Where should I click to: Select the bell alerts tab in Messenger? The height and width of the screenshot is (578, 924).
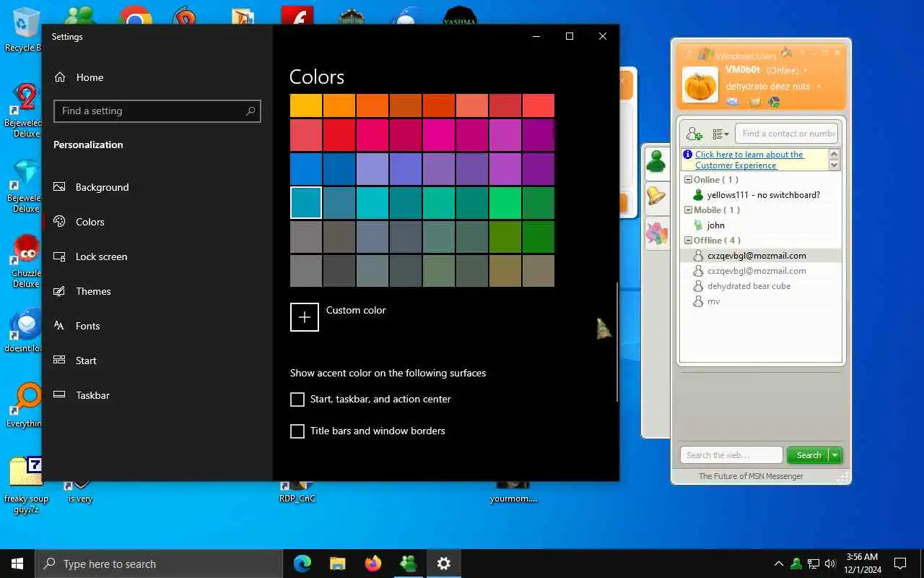(656, 197)
